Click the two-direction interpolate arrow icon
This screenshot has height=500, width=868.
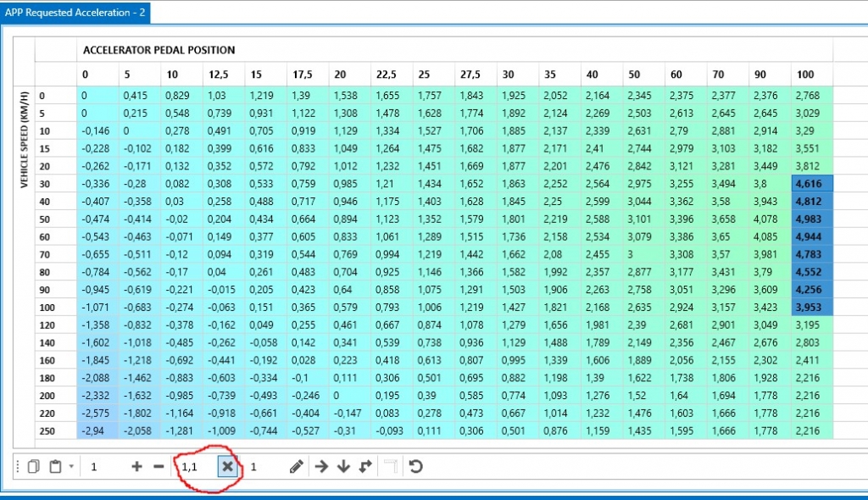(x=365, y=467)
